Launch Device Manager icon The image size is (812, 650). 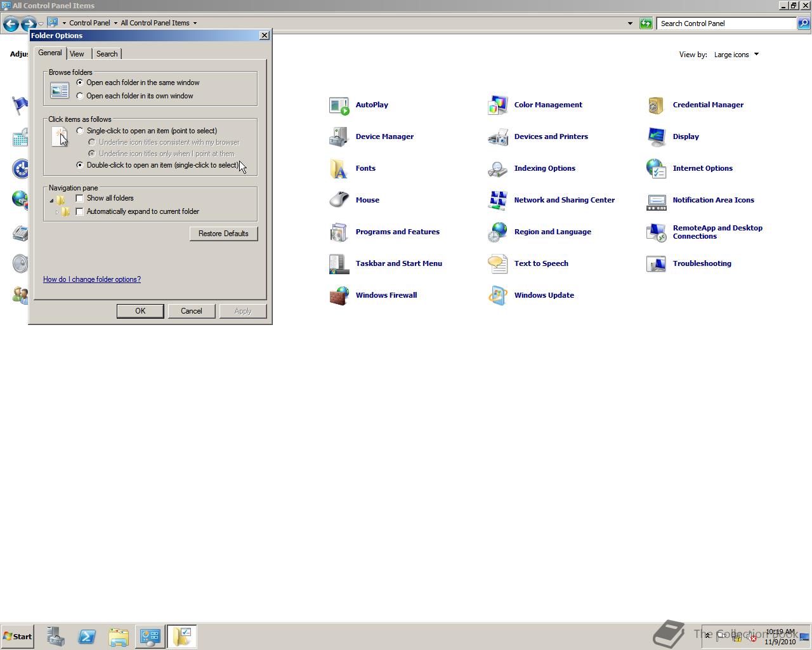(339, 137)
